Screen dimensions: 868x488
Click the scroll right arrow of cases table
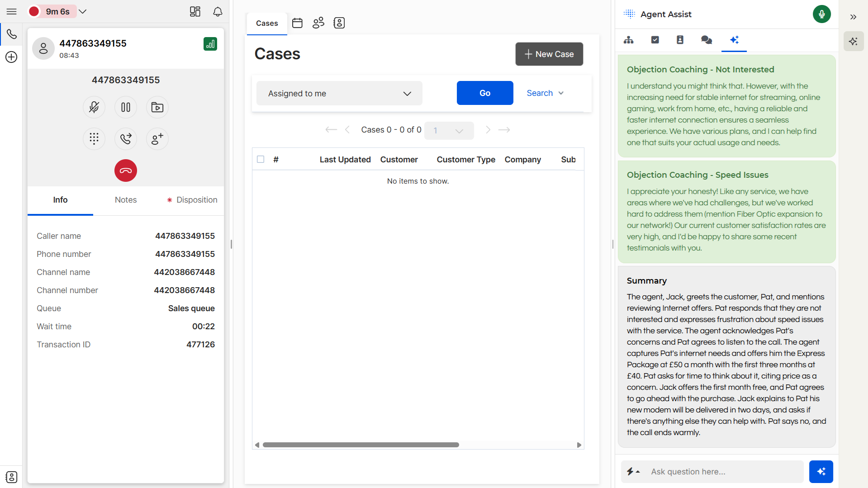(579, 445)
